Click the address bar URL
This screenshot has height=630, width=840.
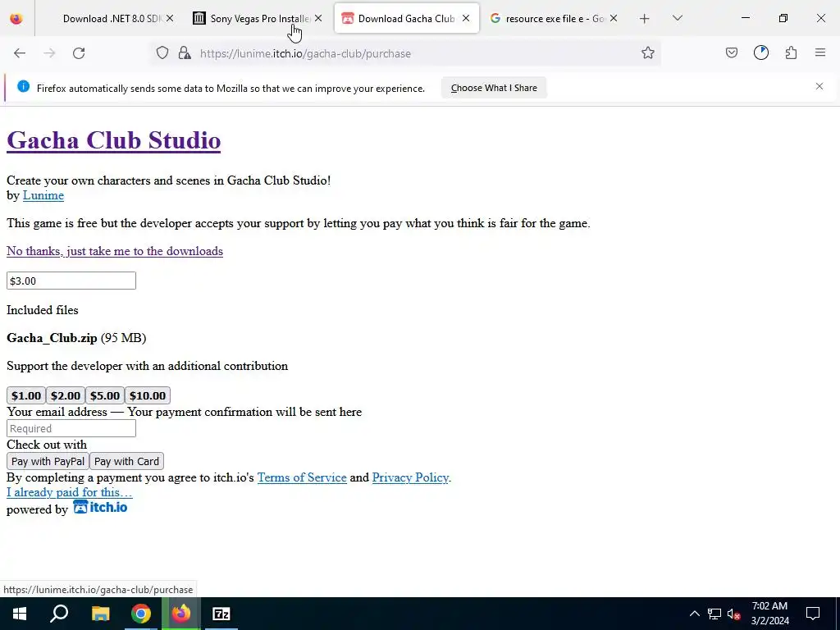pos(305,53)
